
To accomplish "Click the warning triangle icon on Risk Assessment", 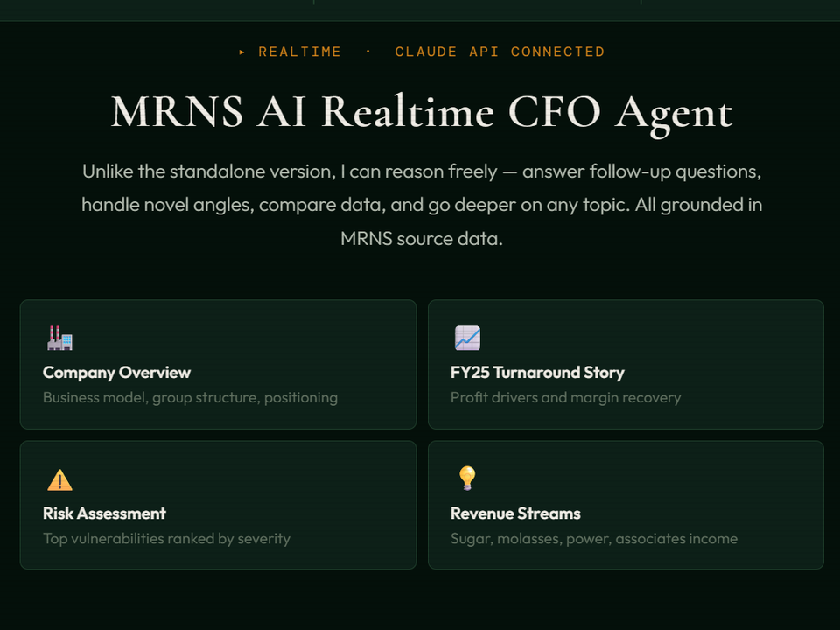I will (59, 479).
